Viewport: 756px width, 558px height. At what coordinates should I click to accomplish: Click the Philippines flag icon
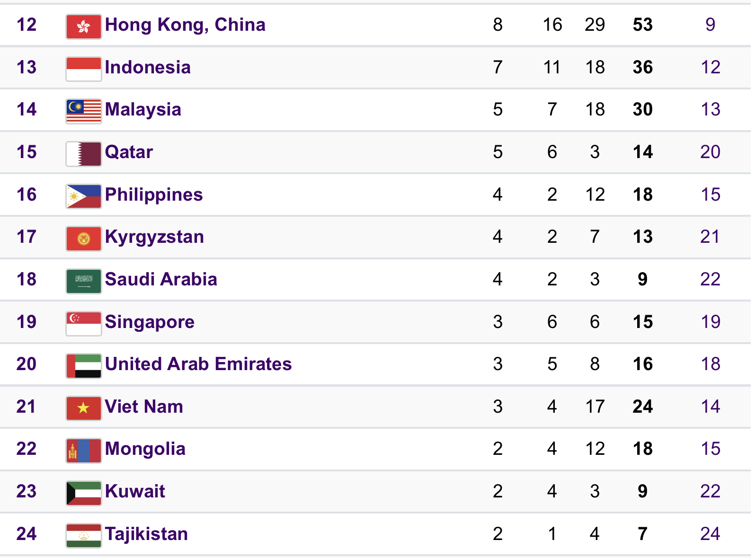point(83,196)
